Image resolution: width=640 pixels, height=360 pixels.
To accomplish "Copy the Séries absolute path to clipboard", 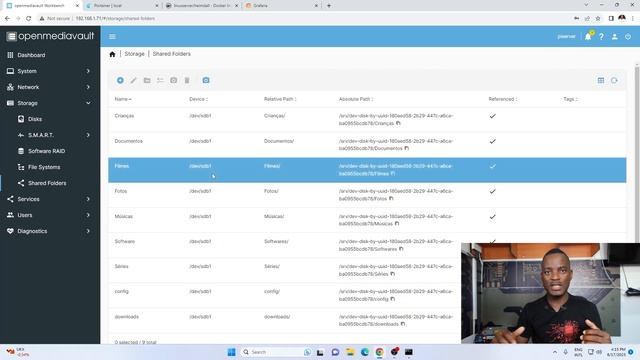I will (x=392, y=274).
